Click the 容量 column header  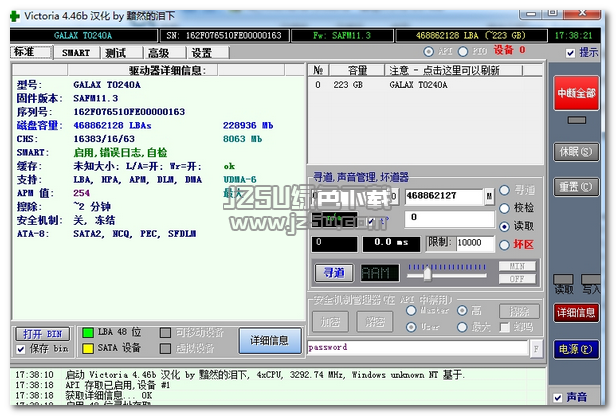pos(357,70)
